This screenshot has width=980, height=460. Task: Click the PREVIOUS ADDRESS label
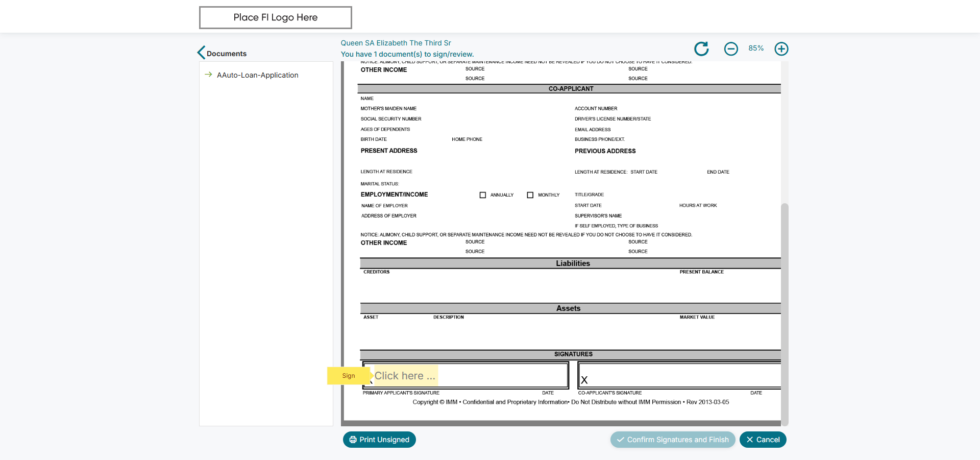(605, 151)
